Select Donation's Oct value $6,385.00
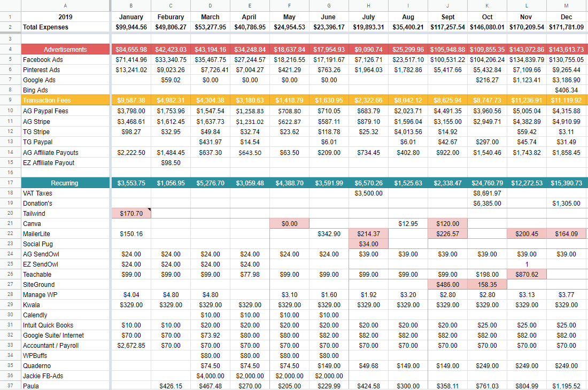The image size is (588, 390). 487,203
